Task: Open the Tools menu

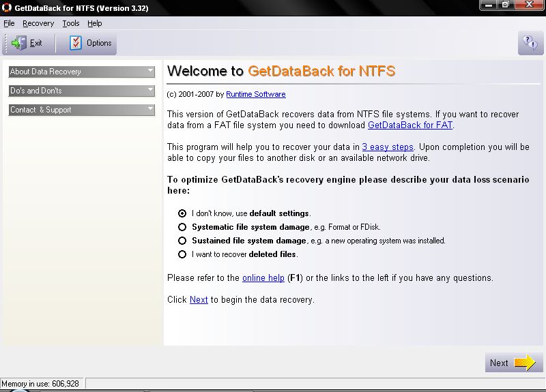Action: [x=71, y=23]
